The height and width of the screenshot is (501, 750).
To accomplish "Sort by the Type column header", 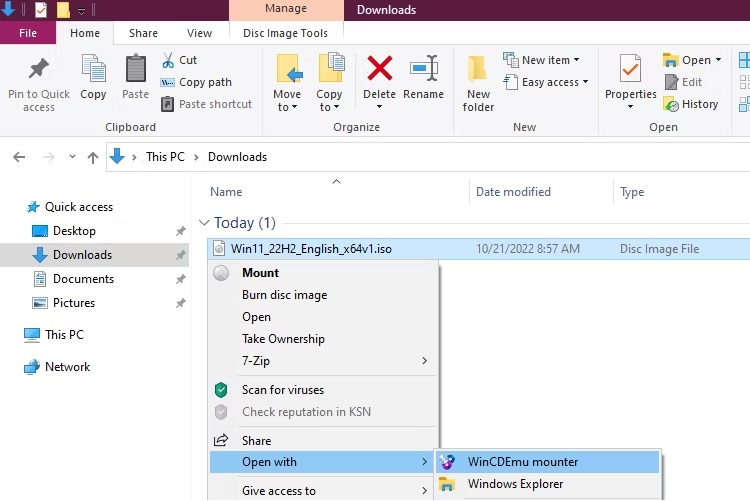I will pyautogui.click(x=632, y=192).
